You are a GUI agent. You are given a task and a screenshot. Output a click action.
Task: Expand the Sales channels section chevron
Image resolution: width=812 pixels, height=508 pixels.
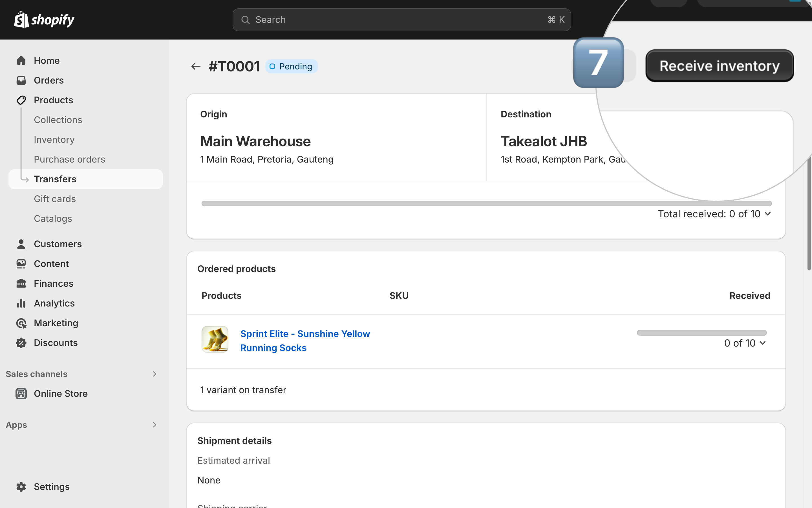pos(154,374)
